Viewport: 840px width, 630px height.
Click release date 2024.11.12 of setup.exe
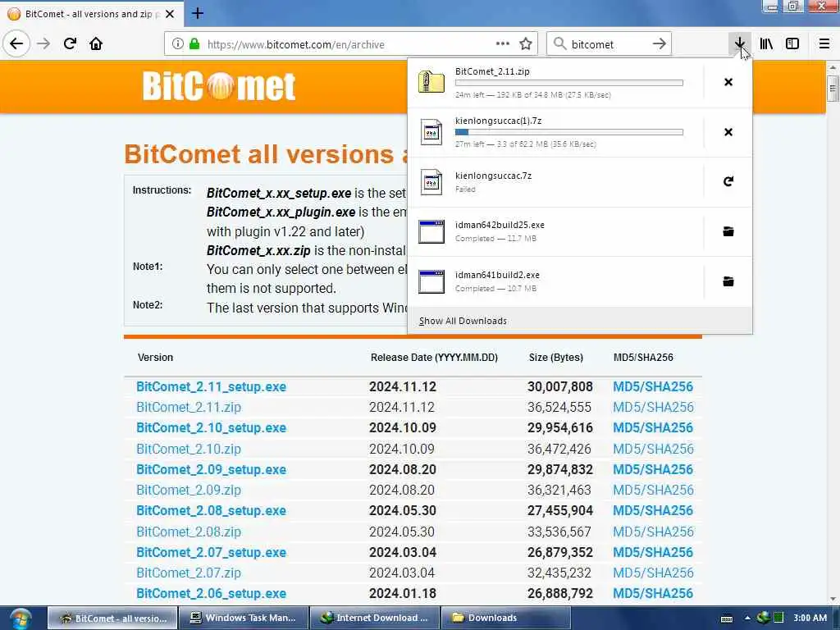pyautogui.click(x=402, y=386)
